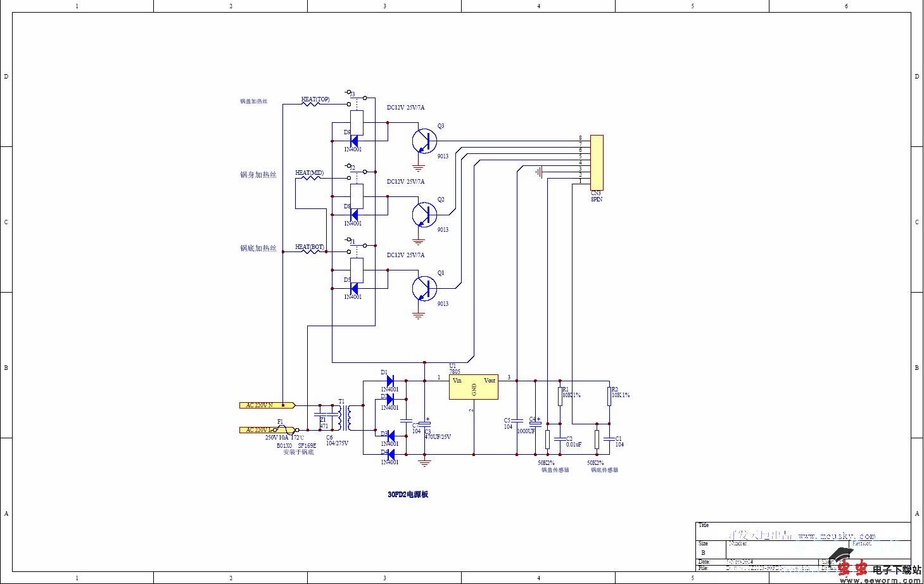Click the Q2 9013 transistor
The height and width of the screenshot is (584, 924).
(424, 215)
